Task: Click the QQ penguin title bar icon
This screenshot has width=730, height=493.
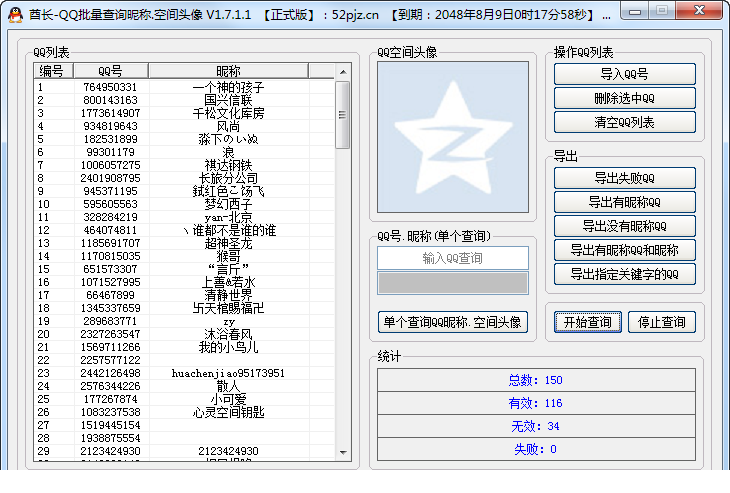Action: pos(15,15)
